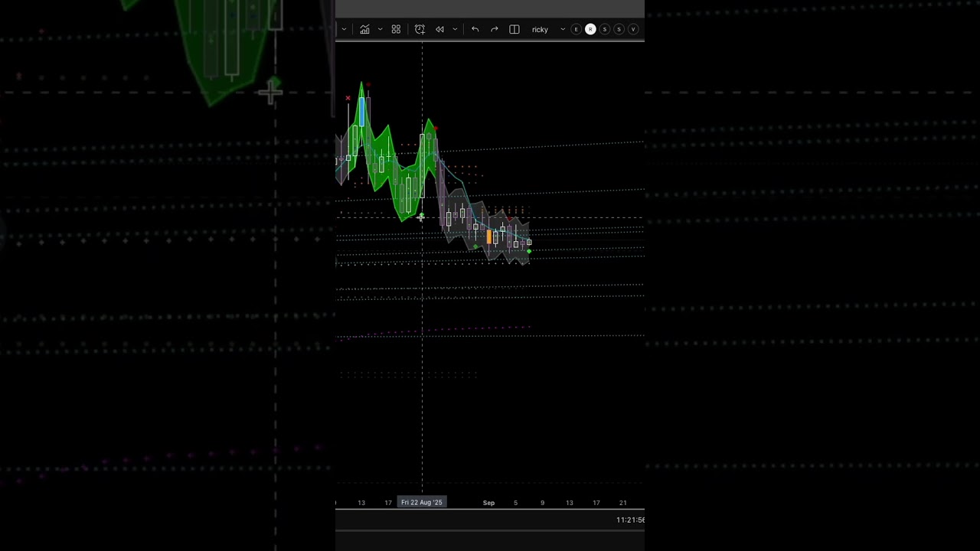Undo the last chart action

[475, 29]
